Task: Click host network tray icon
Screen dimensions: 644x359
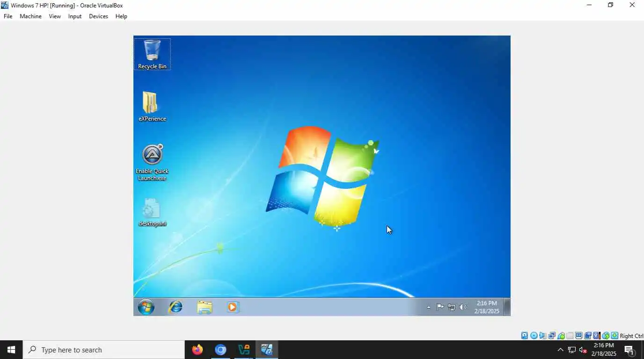Action: pyautogui.click(x=571, y=350)
